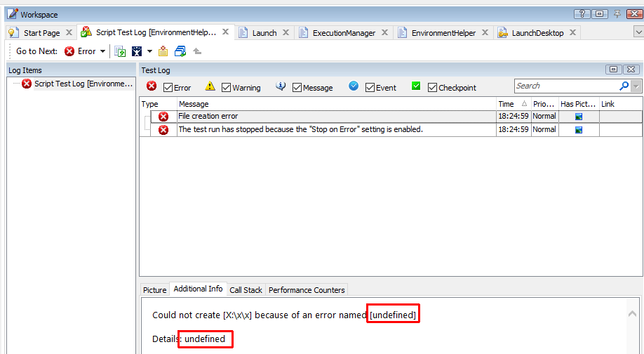Click the export log icon with green arrow
This screenshot has width=644, height=354.
[x=120, y=51]
